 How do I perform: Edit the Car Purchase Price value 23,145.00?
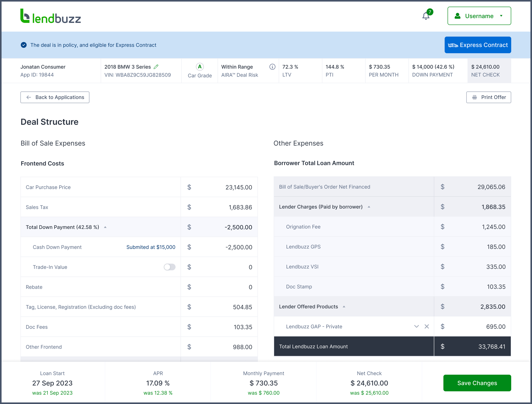point(219,187)
